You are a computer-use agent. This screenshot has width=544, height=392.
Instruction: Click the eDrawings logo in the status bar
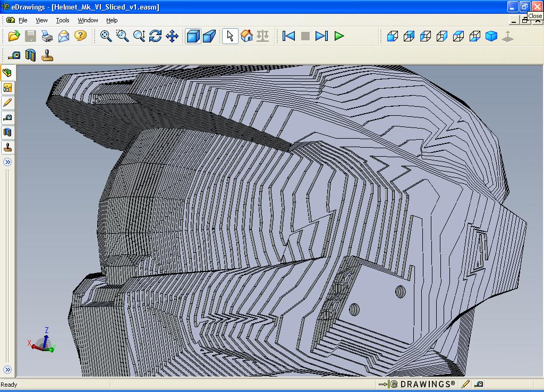coord(416,384)
